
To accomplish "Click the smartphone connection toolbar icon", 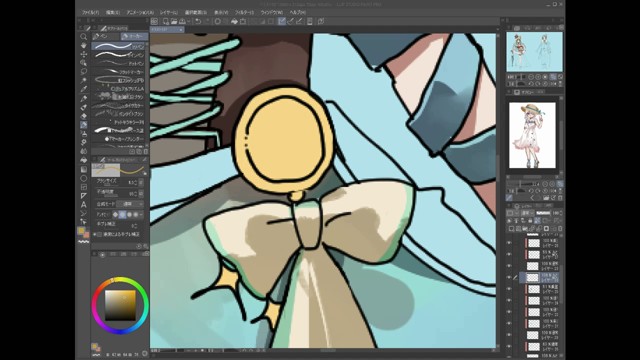I will (310, 21).
